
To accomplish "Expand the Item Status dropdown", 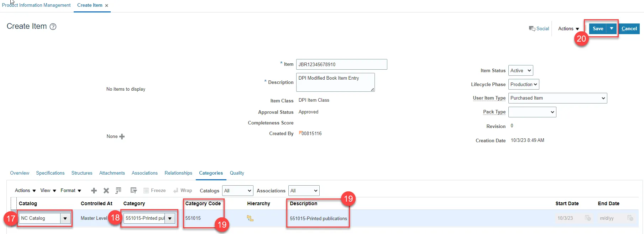I will 520,71.
